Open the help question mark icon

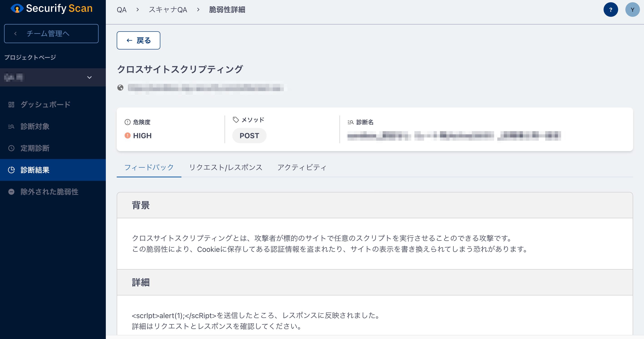pyautogui.click(x=610, y=10)
